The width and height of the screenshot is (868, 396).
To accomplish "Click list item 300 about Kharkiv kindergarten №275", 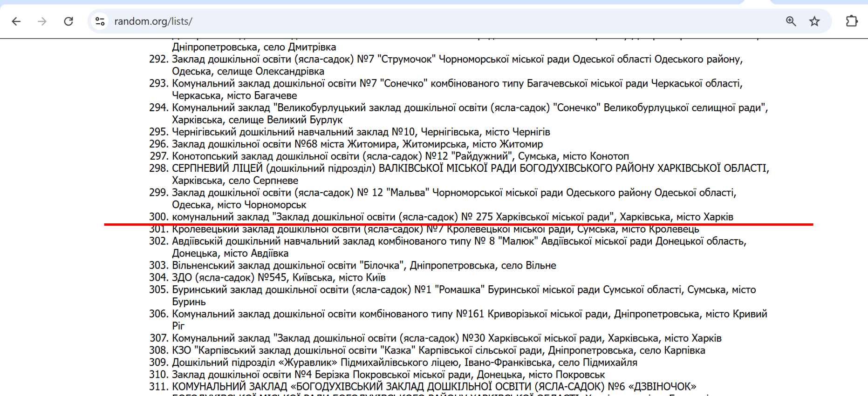I will [452, 217].
